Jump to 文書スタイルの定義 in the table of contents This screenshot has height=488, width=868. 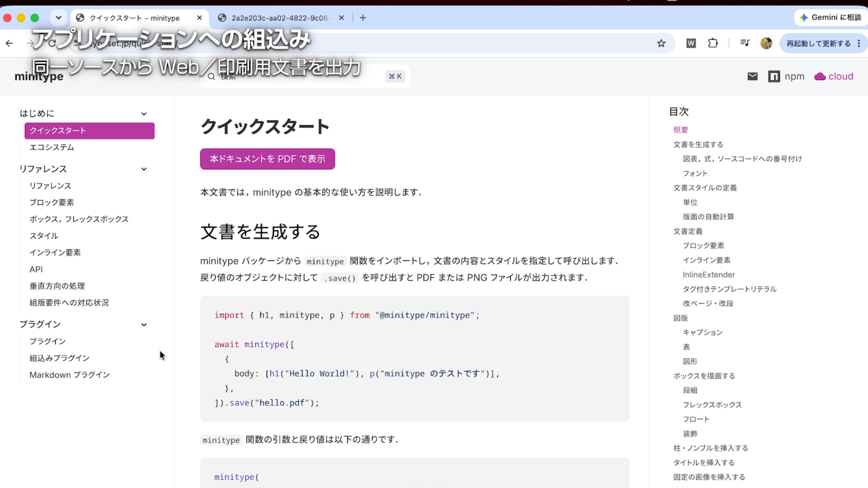tap(705, 188)
